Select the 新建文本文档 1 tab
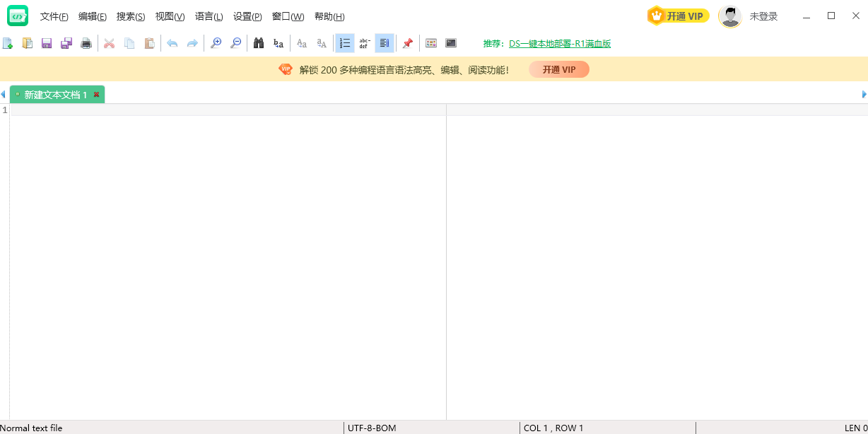Image resolution: width=868 pixels, height=434 pixels. click(x=57, y=94)
